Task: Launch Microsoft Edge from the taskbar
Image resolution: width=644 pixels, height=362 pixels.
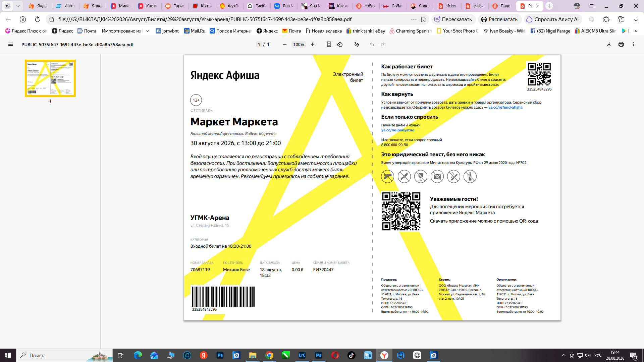Action: pos(138,355)
